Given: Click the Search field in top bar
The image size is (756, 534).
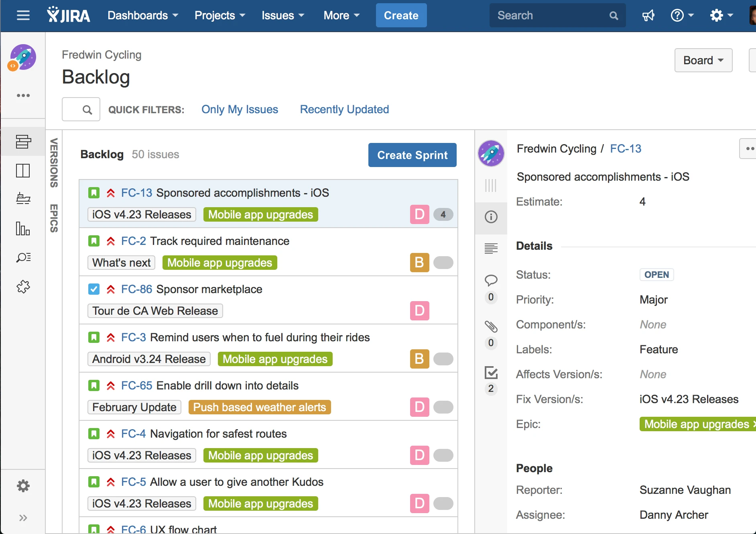Looking at the screenshot, I should [558, 15].
